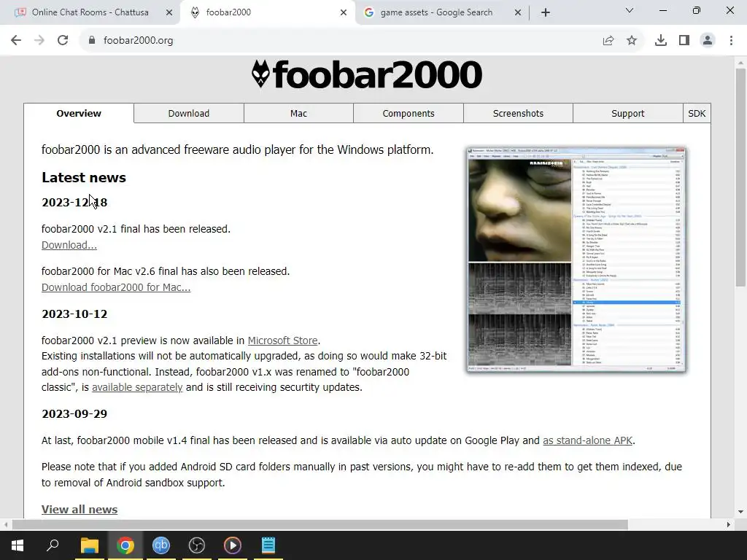Click the Latest news heading
The width and height of the screenshot is (747, 560).
(x=84, y=177)
